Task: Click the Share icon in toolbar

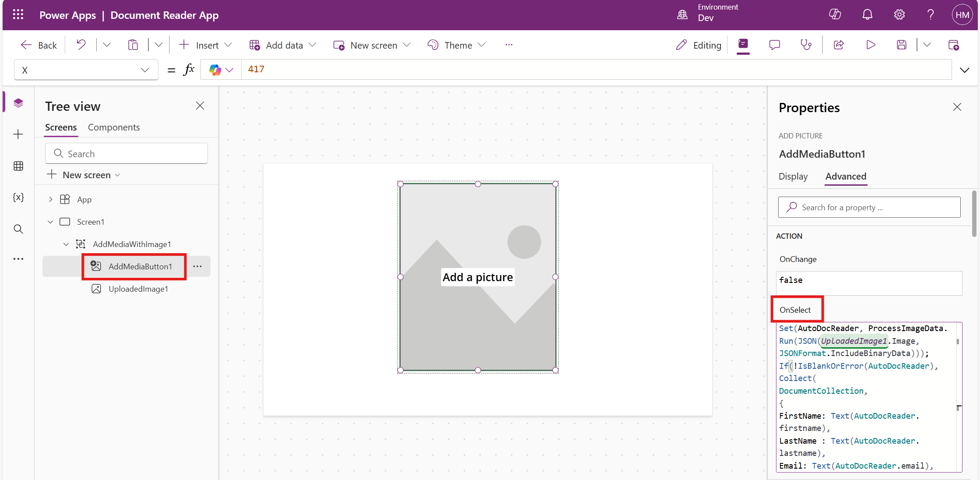Action: [x=839, y=45]
